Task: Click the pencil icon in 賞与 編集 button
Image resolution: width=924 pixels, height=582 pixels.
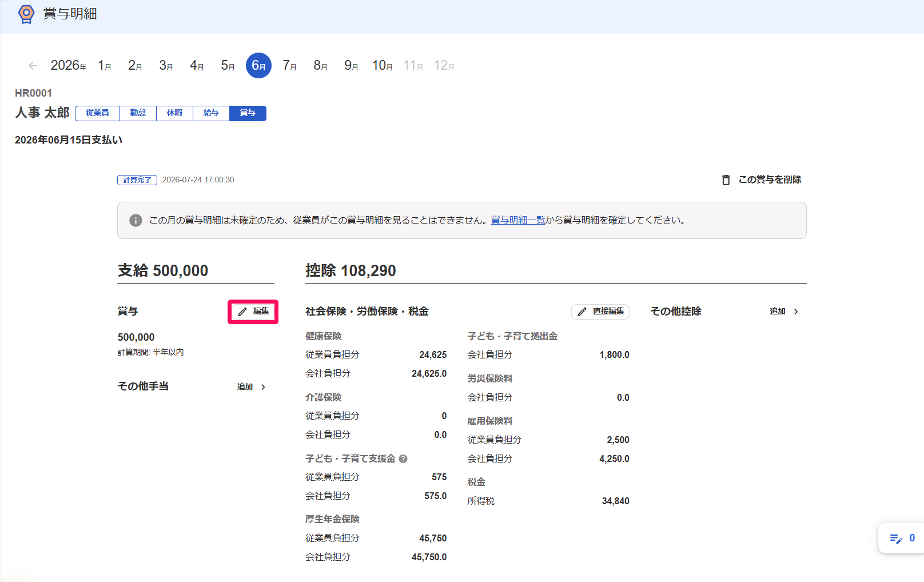Action: pos(242,312)
